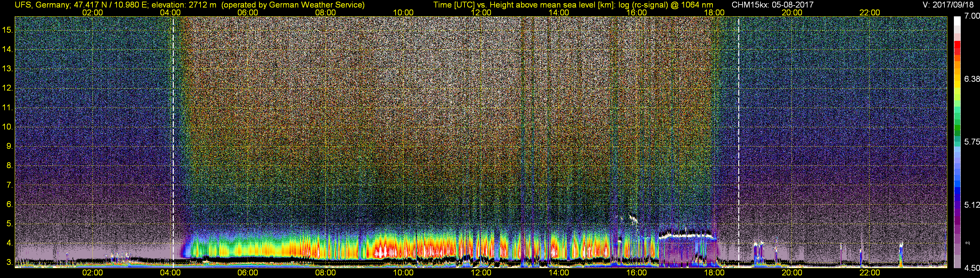Viewport: 980px width, 278px height.
Task: Click the 5.75 color scale value
Action: coord(972,142)
